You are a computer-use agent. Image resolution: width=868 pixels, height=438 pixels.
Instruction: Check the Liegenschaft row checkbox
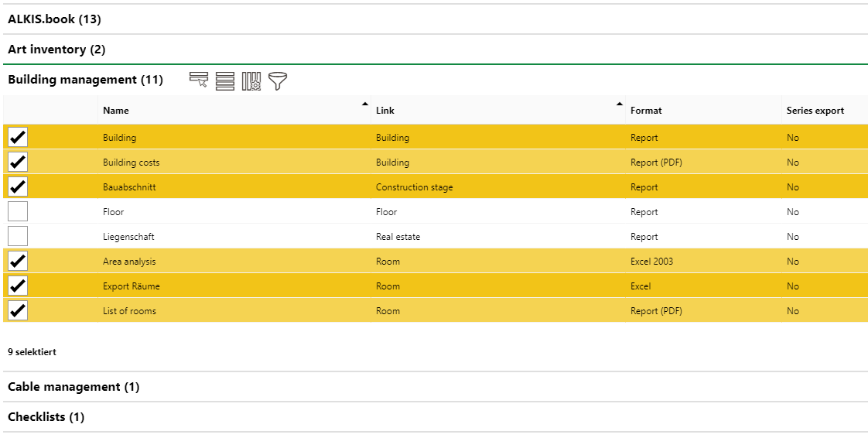click(x=18, y=237)
